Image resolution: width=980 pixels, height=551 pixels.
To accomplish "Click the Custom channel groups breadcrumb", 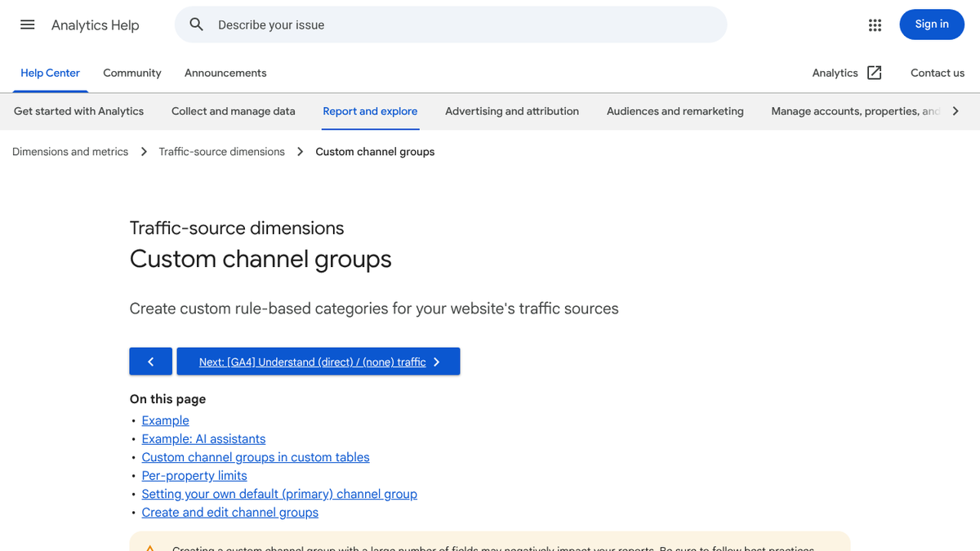I will click(x=375, y=152).
